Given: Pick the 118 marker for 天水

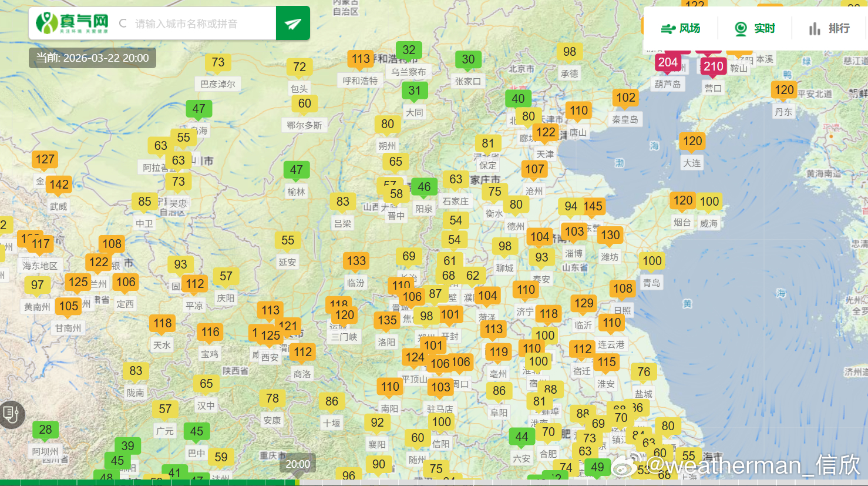Looking at the screenshot, I should 163,323.
